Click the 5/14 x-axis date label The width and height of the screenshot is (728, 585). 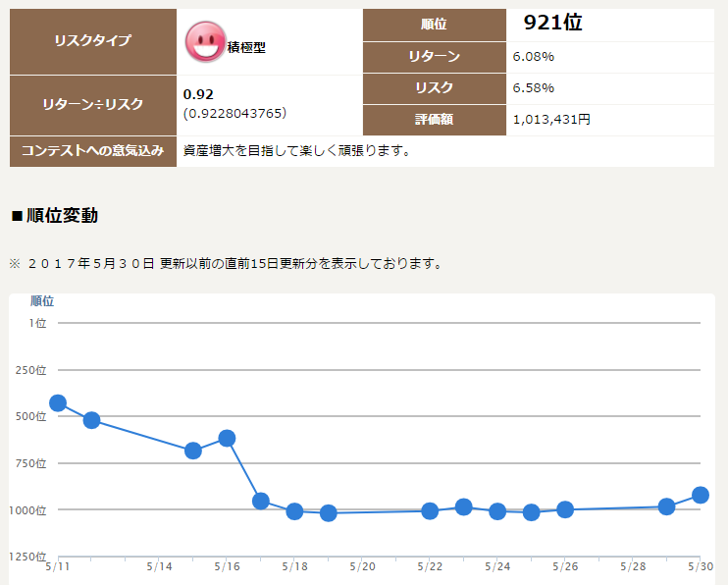tap(159, 566)
